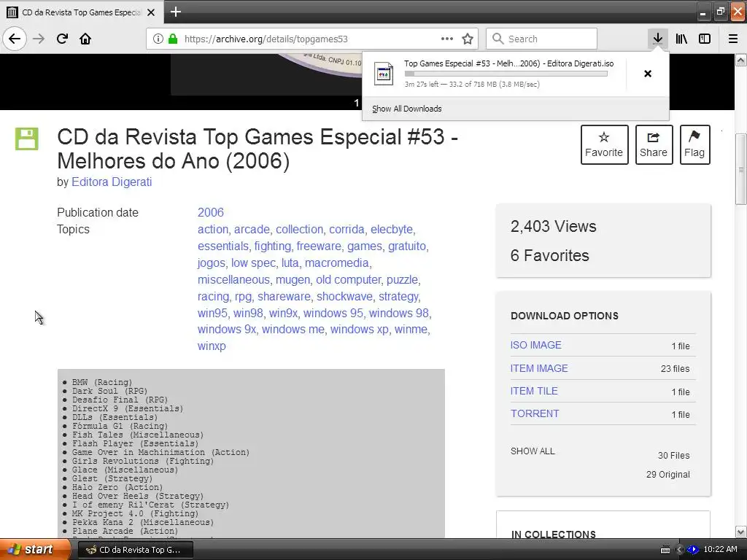Click the green padlock security icon
This screenshot has height=560, width=747.
[x=172, y=39]
